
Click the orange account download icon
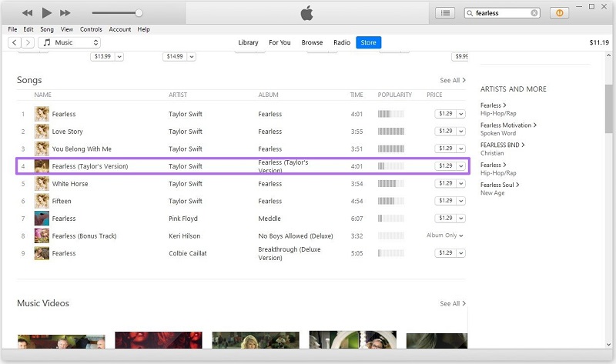[x=560, y=13]
